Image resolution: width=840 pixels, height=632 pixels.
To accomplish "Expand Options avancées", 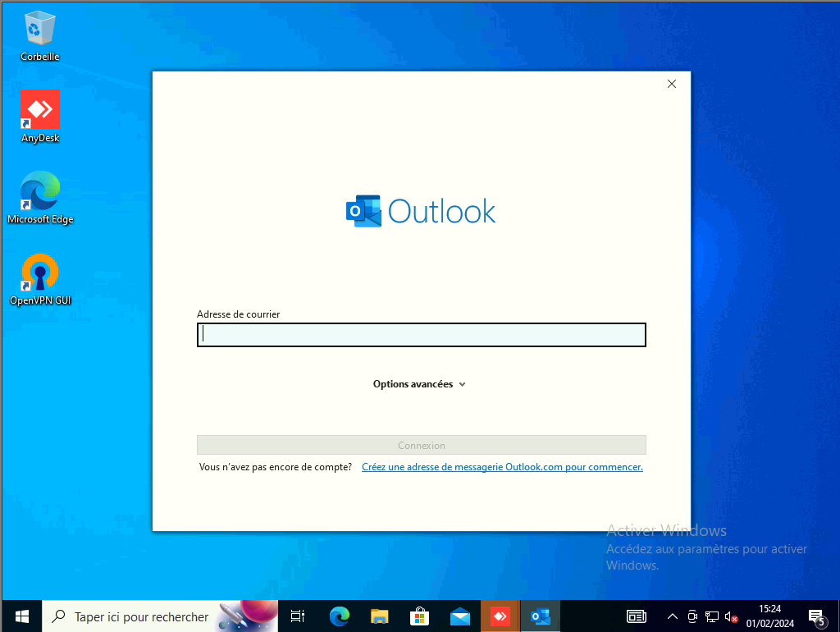I will 419,384.
